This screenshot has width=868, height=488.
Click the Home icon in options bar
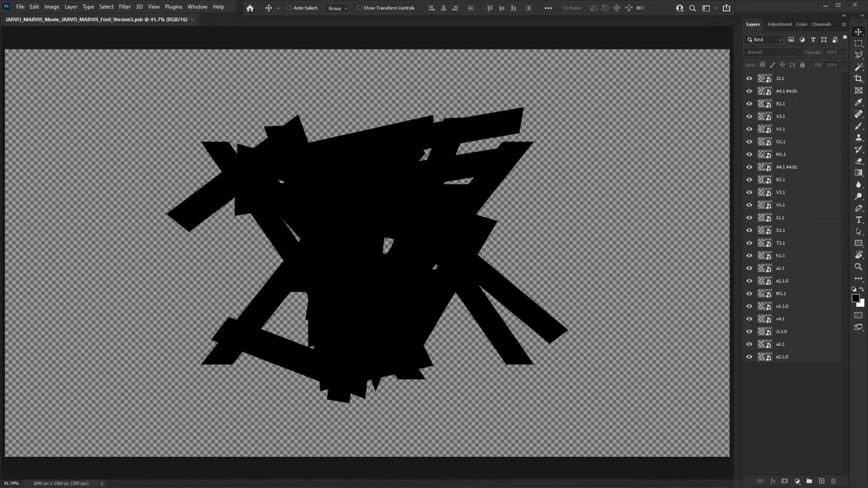tap(250, 8)
